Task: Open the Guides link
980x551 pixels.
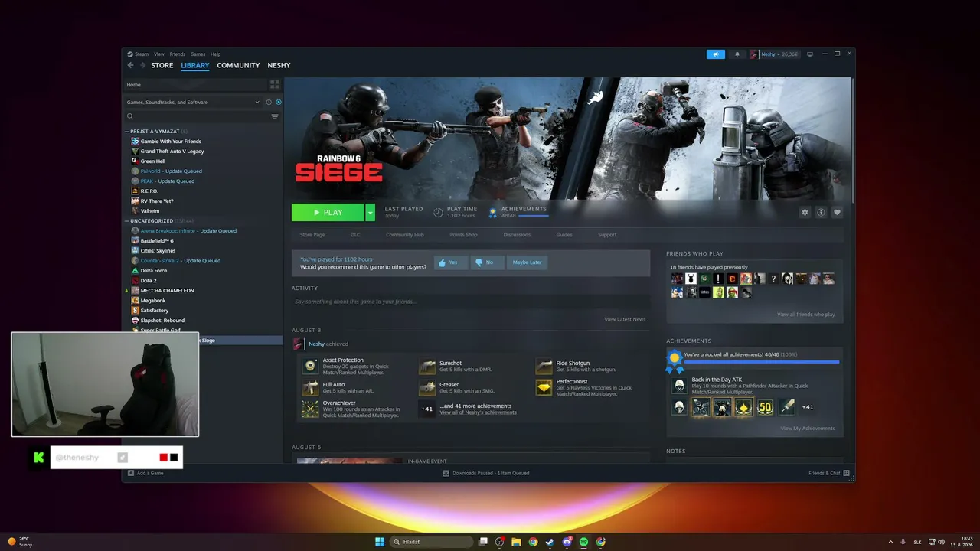Action: [564, 235]
